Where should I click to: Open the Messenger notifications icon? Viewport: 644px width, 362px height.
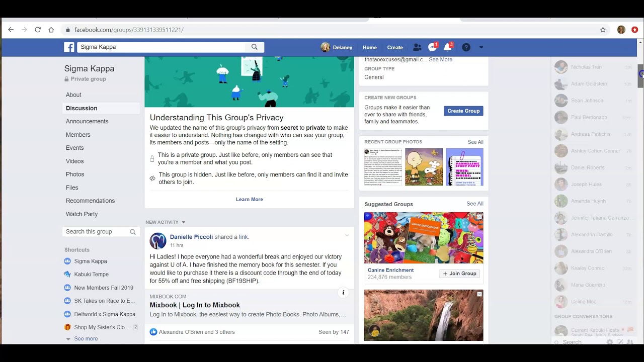coord(433,47)
